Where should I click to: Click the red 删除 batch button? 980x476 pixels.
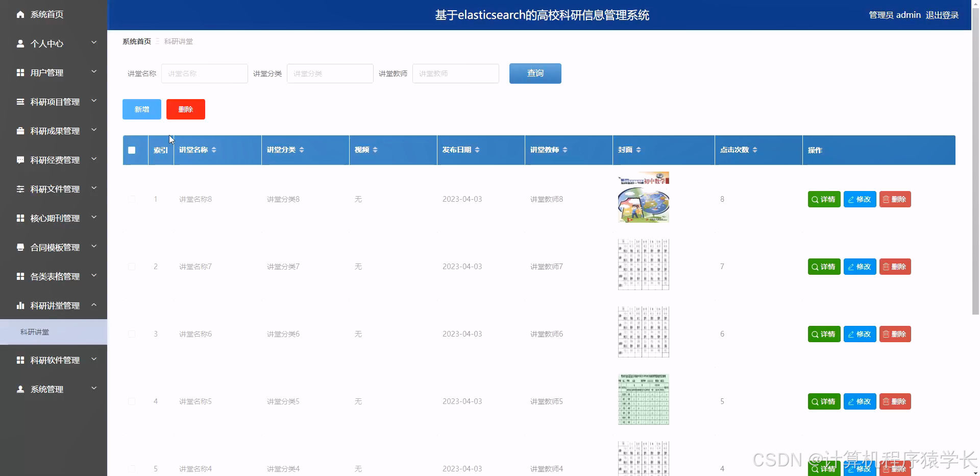click(x=186, y=109)
